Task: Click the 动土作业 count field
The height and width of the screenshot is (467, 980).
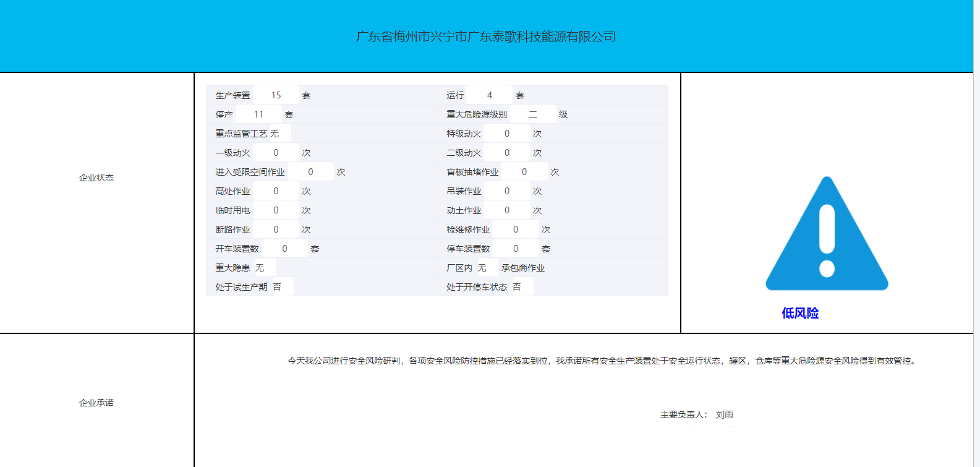Action: click(507, 210)
